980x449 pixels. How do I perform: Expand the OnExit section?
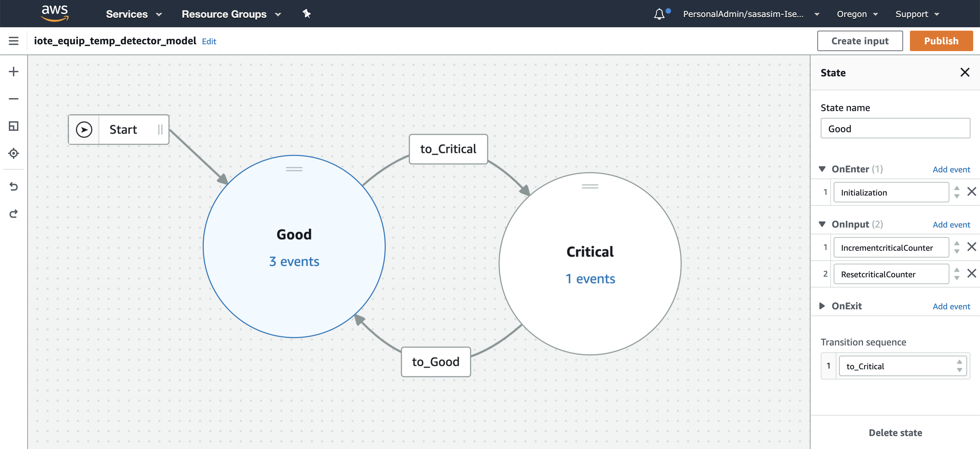coord(822,306)
